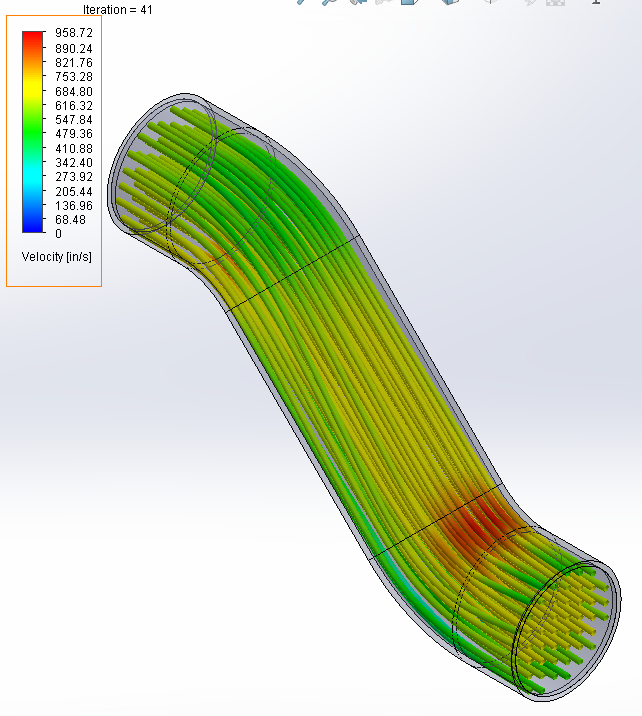Select legend value 753.28

point(74,77)
